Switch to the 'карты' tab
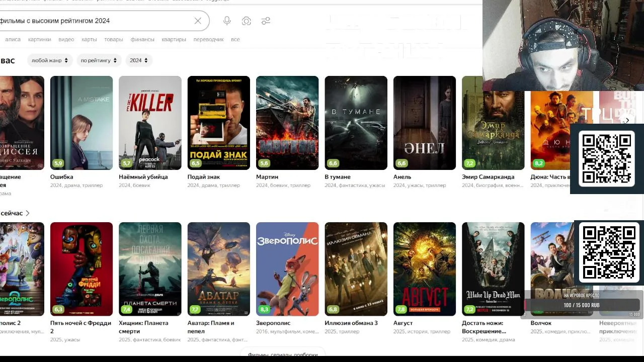 coord(89,39)
